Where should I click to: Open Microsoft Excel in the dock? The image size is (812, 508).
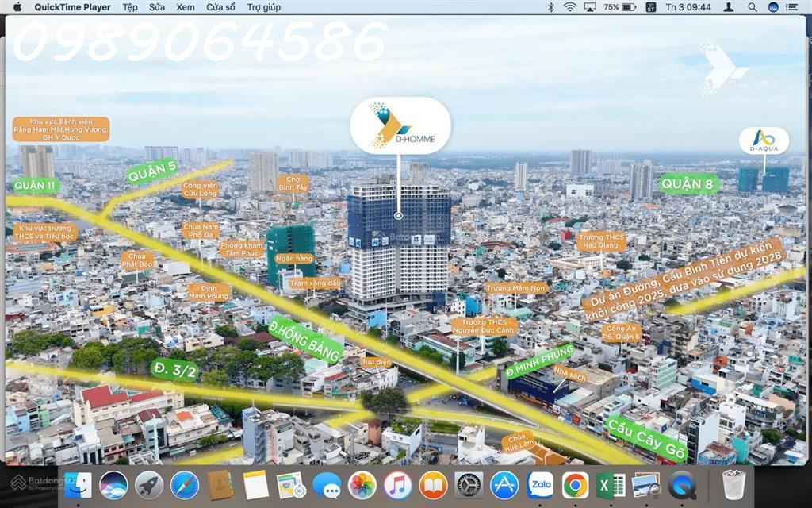611,484
